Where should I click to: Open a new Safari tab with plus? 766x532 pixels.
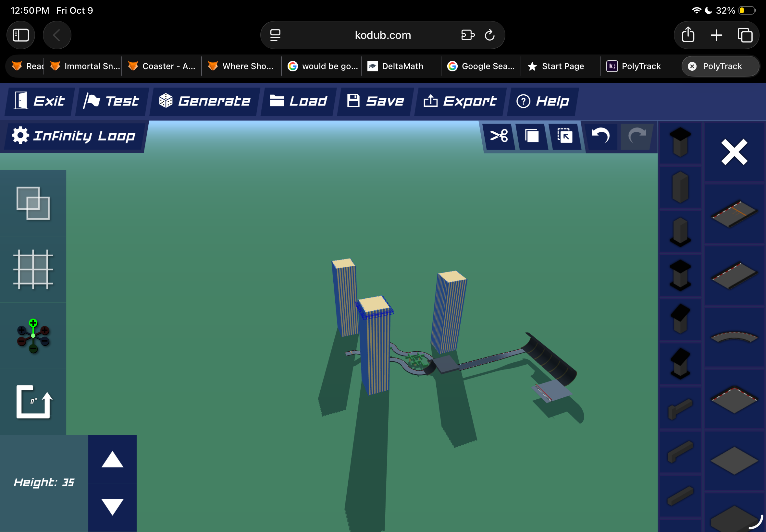[716, 35]
